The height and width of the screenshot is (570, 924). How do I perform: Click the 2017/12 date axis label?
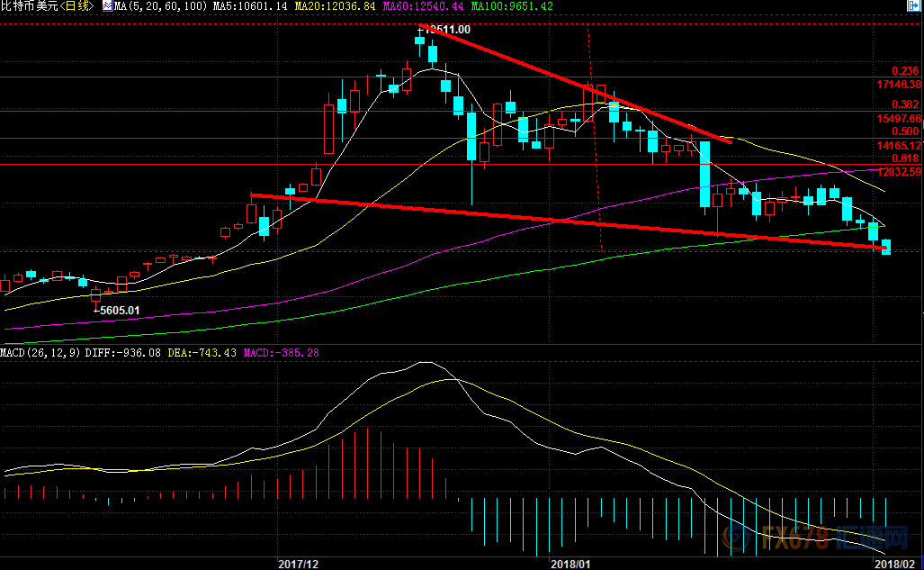298,564
